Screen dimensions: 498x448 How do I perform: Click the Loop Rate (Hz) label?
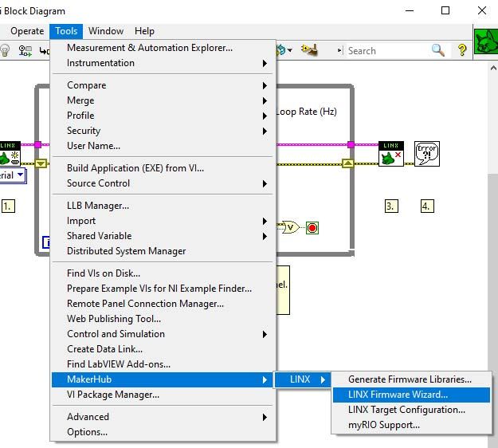[307, 112]
